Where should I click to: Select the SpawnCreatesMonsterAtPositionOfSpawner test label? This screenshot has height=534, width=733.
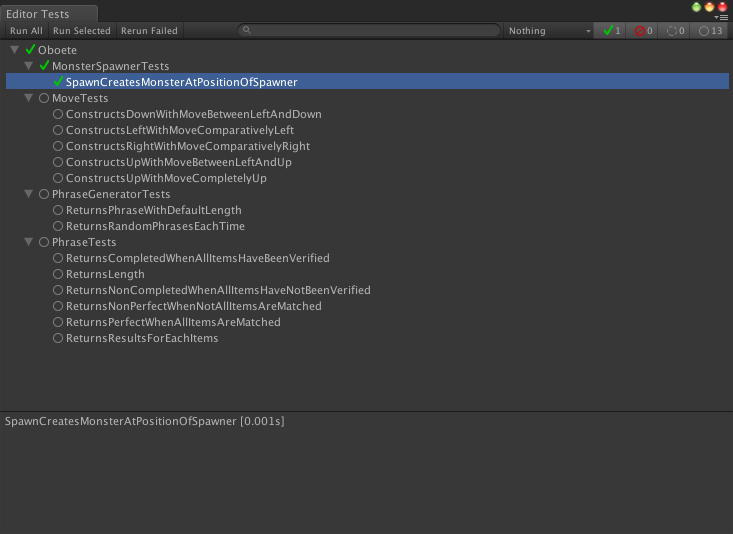tap(181, 82)
